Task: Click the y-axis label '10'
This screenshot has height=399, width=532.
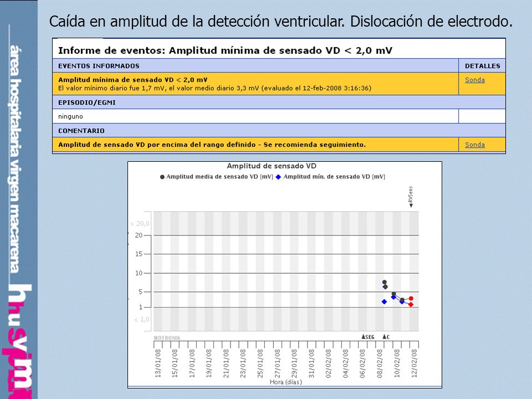Action: 139,273
